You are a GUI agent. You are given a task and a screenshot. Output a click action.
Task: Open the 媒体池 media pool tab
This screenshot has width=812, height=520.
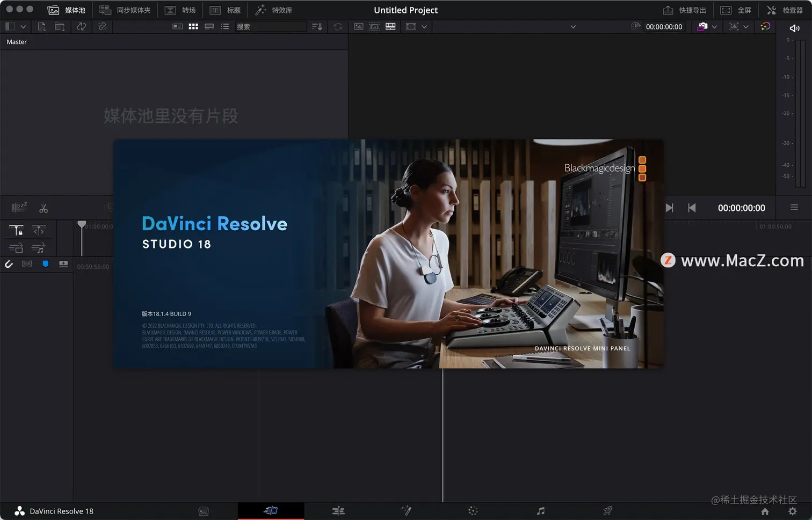(67, 10)
